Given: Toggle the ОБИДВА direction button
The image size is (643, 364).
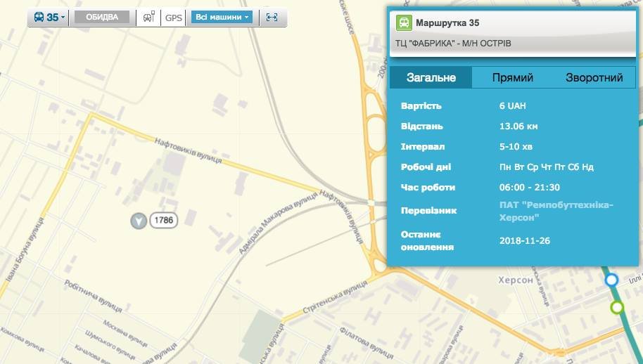Looking at the screenshot, I should pyautogui.click(x=102, y=17).
